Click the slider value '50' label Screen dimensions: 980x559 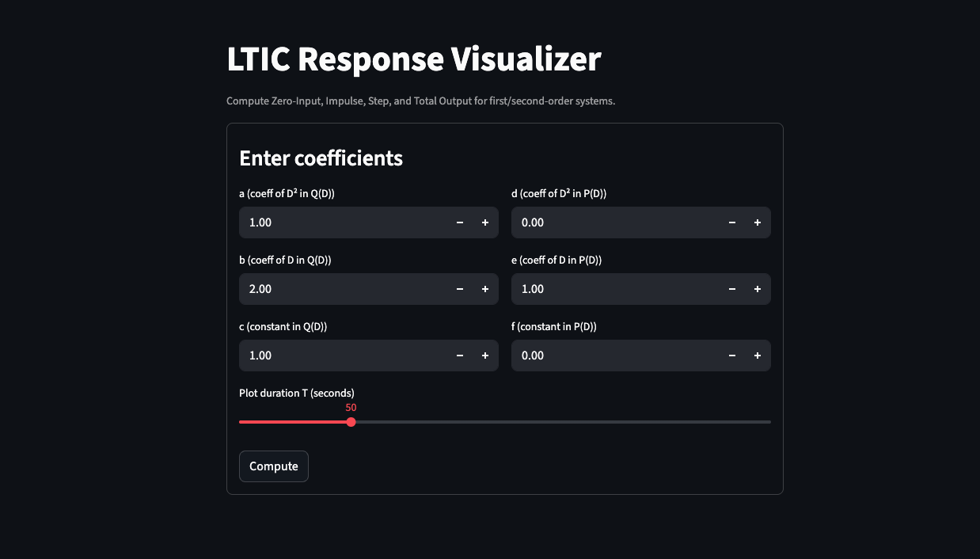tap(351, 408)
